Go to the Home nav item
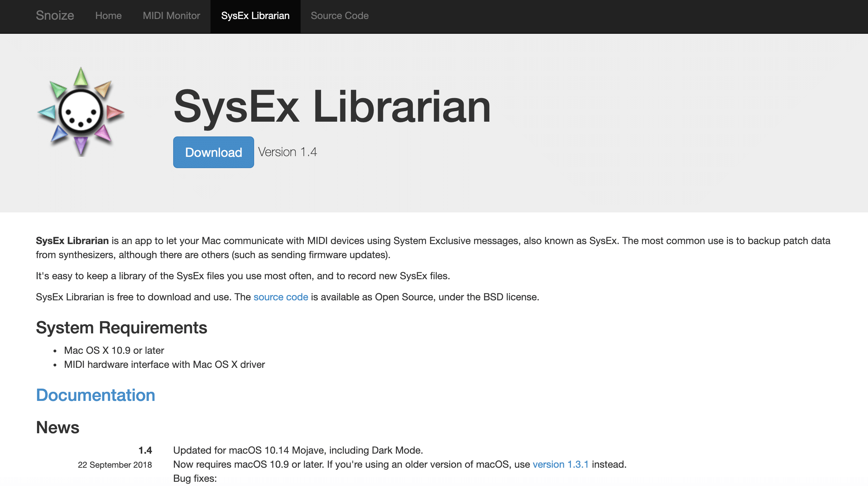This screenshot has width=868, height=486. pyautogui.click(x=108, y=16)
